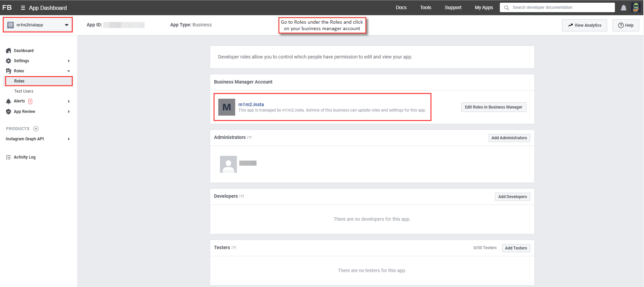Add a product with the plus icon
The width and height of the screenshot is (644, 287).
point(36,129)
